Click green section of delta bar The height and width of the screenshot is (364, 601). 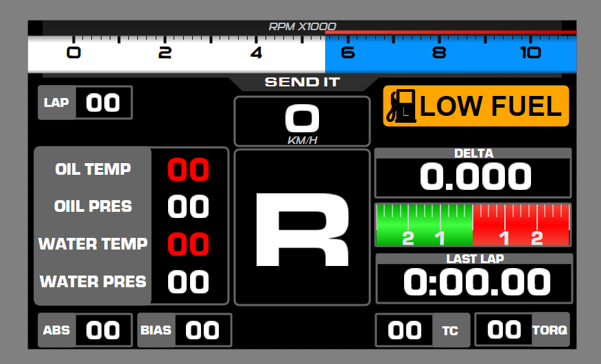coord(424,225)
